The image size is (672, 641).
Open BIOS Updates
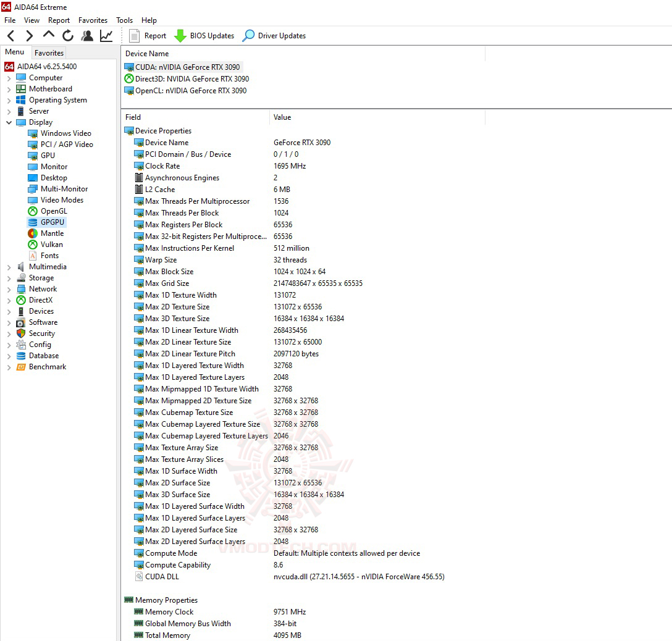pos(204,36)
